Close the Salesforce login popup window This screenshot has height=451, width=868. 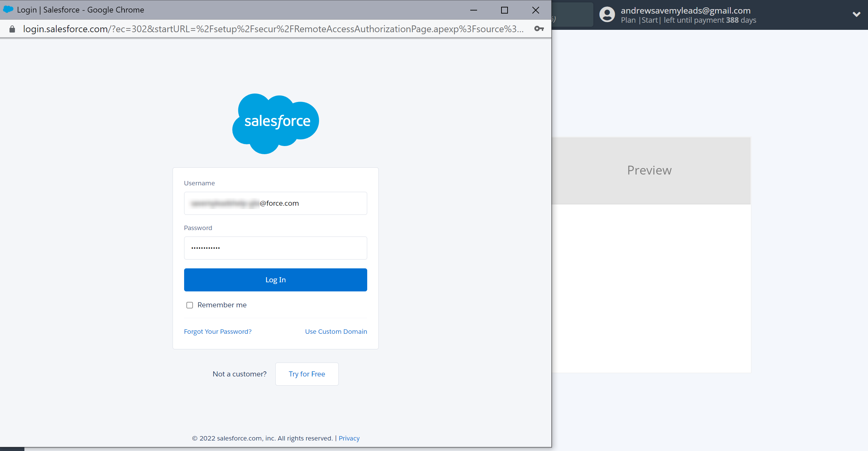click(536, 10)
